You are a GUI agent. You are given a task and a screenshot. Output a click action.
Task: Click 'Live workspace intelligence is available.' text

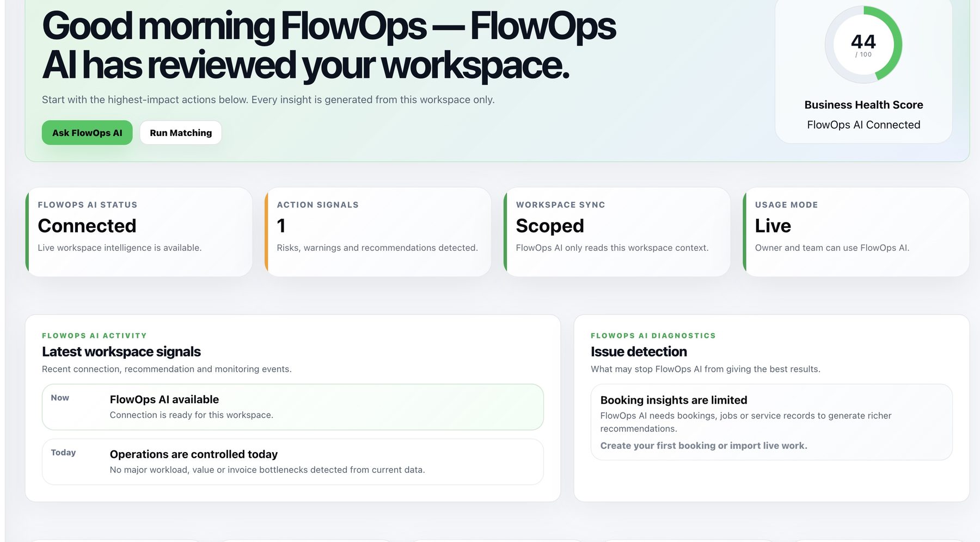click(x=120, y=248)
